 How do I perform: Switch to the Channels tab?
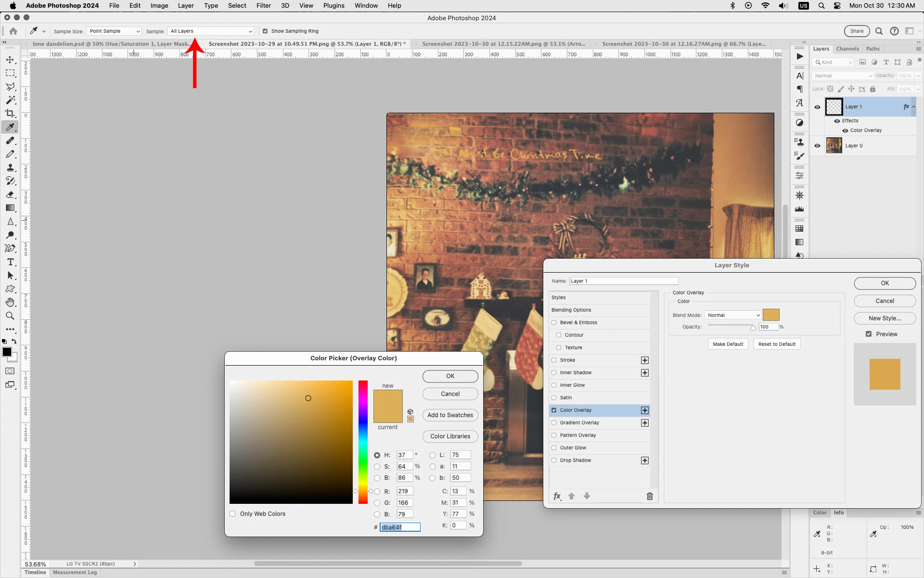coord(847,49)
